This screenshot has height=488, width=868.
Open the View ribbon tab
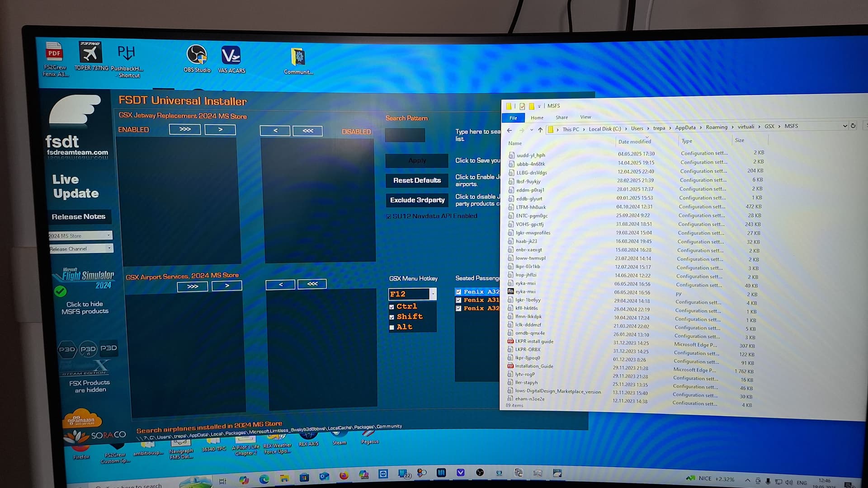coord(585,117)
